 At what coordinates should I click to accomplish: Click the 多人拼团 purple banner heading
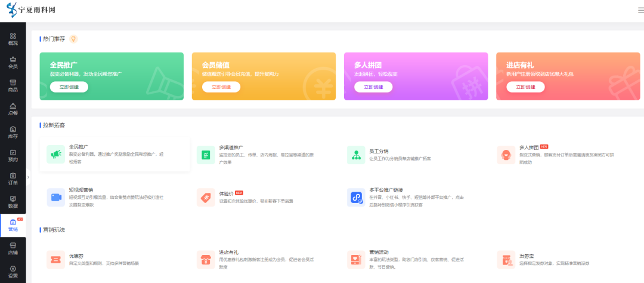click(368, 64)
